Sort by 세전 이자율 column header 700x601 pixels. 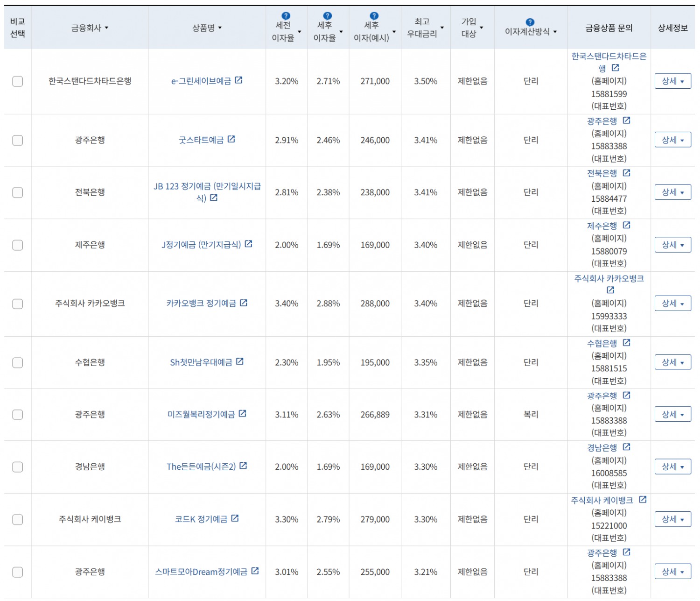[x=286, y=31]
